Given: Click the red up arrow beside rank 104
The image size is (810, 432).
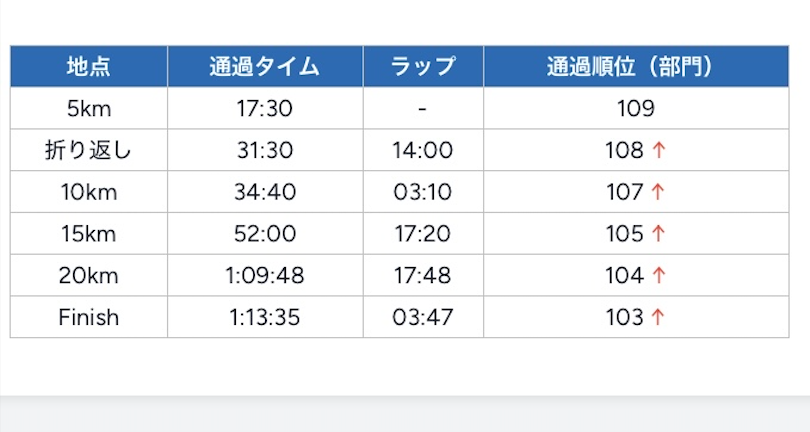Looking at the screenshot, I should point(657,276).
